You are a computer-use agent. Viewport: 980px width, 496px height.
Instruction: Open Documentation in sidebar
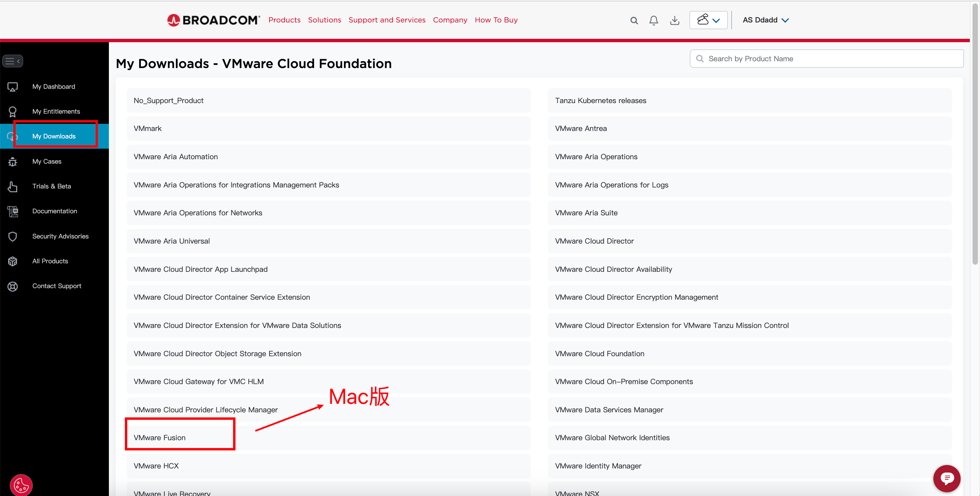(54, 211)
